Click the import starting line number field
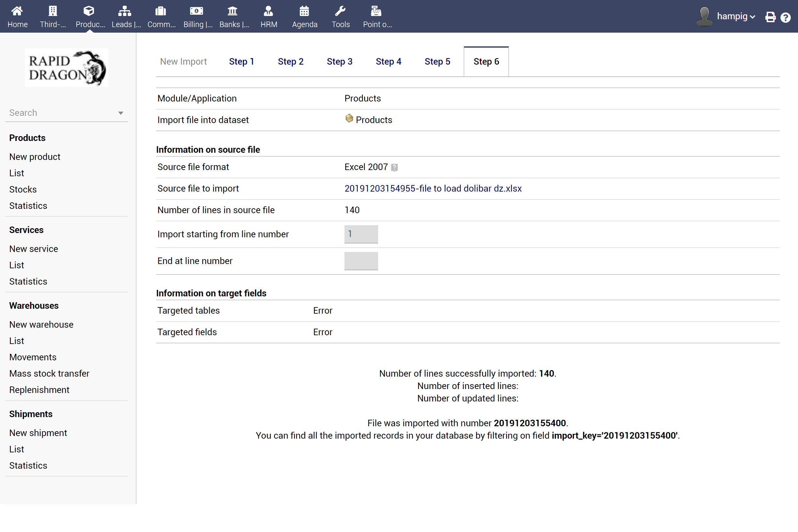 (361, 234)
